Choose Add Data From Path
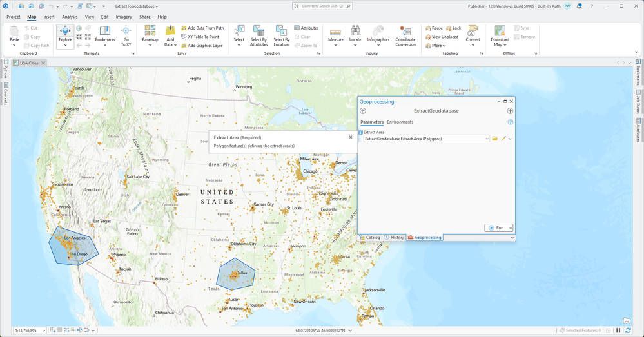The width and height of the screenshot is (644, 337). [x=202, y=28]
